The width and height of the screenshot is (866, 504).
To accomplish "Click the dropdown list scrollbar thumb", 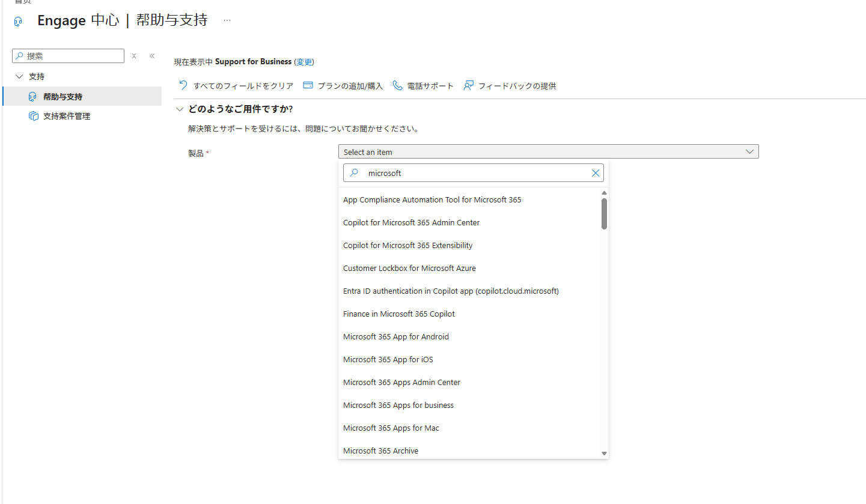I will click(604, 213).
